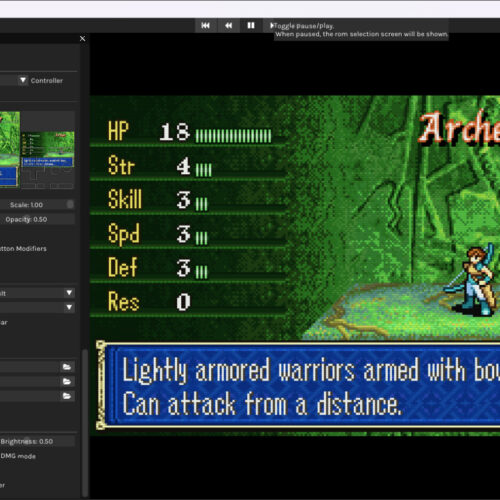Expand the dropdown showing text ending 'lt'

pyautogui.click(x=69, y=293)
